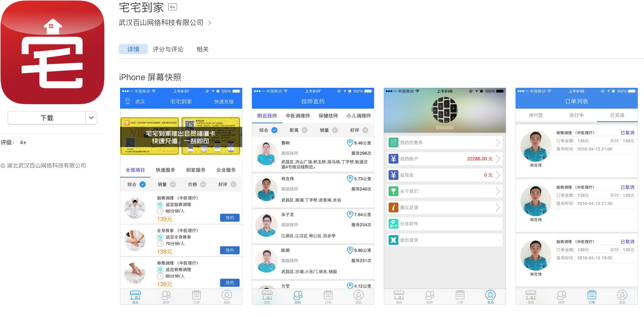This screenshot has width=644, height=318.
Task: Click the 下载 download button
Action: pos(47,118)
